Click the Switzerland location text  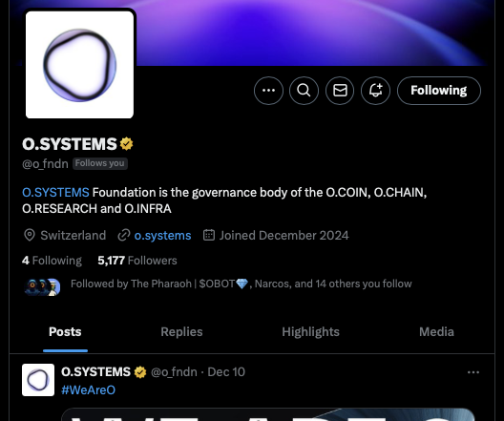click(73, 236)
